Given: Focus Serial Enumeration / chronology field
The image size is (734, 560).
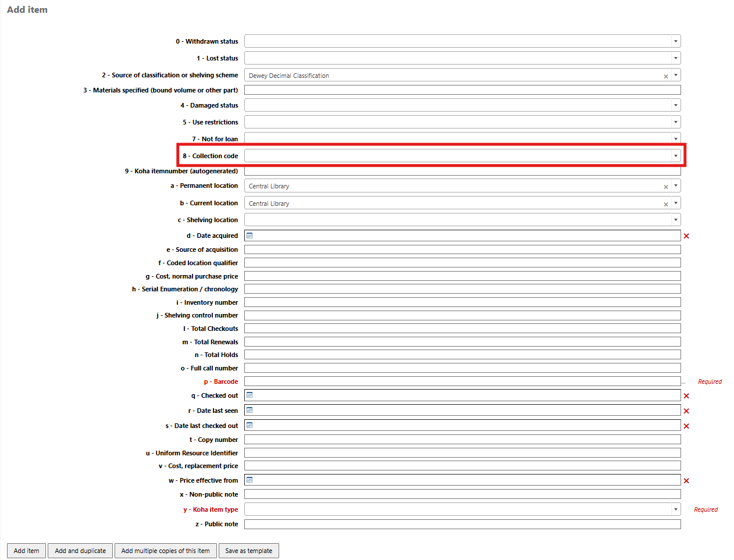Looking at the screenshot, I should 462,289.
